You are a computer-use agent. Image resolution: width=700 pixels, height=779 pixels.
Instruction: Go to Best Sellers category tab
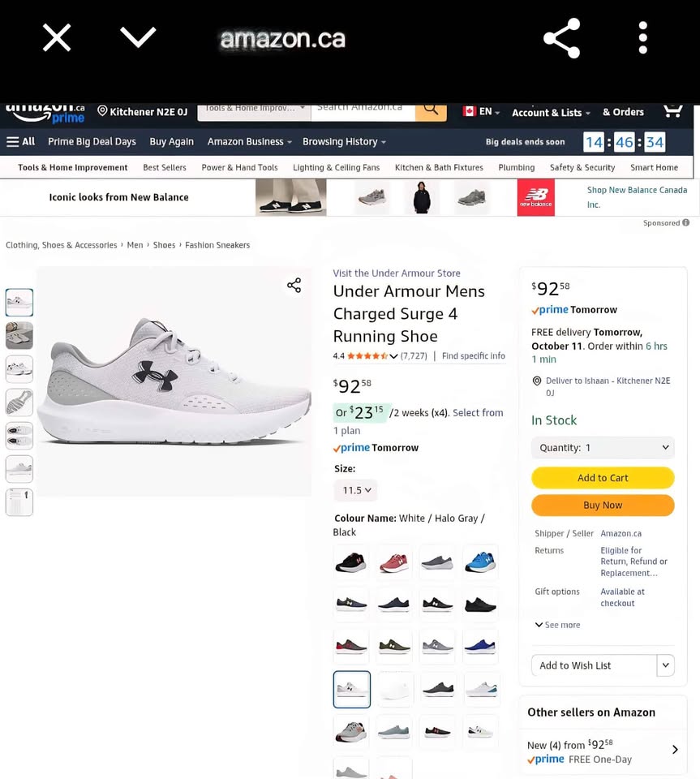pyautogui.click(x=165, y=167)
